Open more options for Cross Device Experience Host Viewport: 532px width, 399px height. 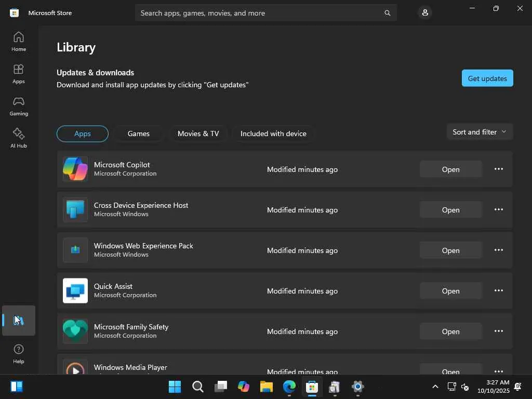coord(498,209)
